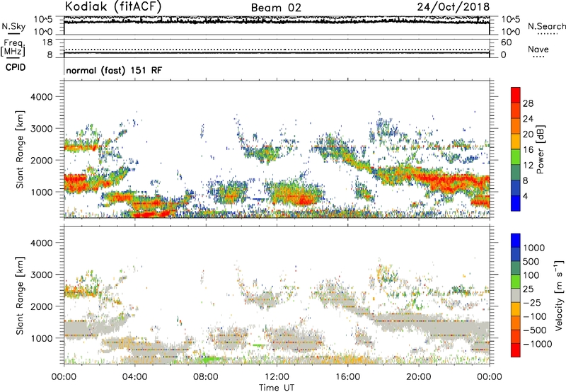Click the 00:00 tick label at left
This screenshot has width=566, height=392.
tap(64, 377)
